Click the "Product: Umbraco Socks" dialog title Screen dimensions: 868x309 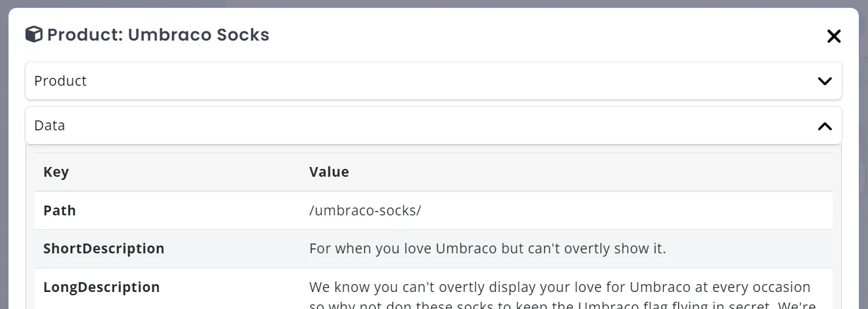pyautogui.click(x=158, y=35)
